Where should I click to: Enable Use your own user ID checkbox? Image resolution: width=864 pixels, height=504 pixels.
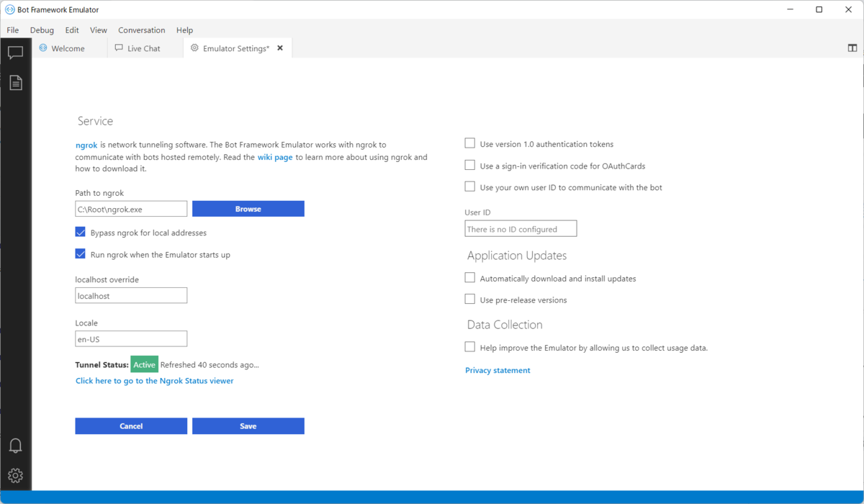pos(470,187)
